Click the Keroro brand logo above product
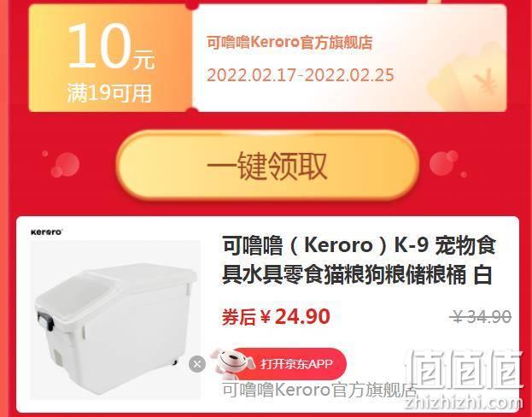Viewport: 532px width, 417px height. tap(46, 232)
